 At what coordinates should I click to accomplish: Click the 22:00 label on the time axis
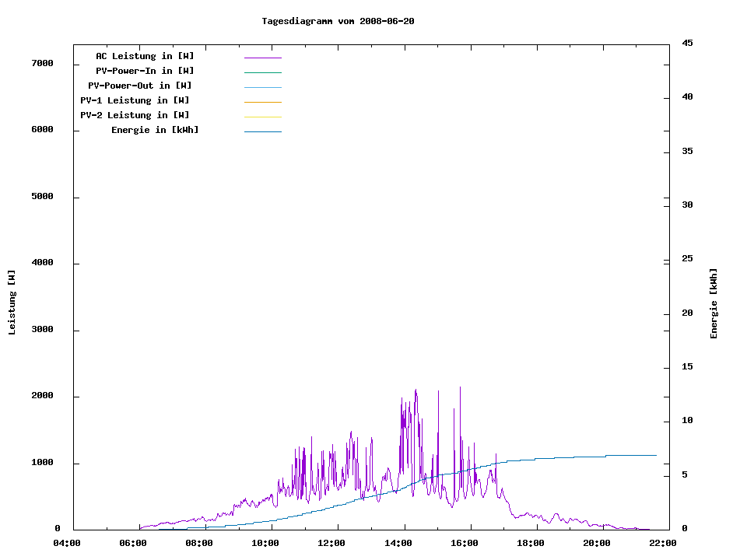tap(665, 543)
